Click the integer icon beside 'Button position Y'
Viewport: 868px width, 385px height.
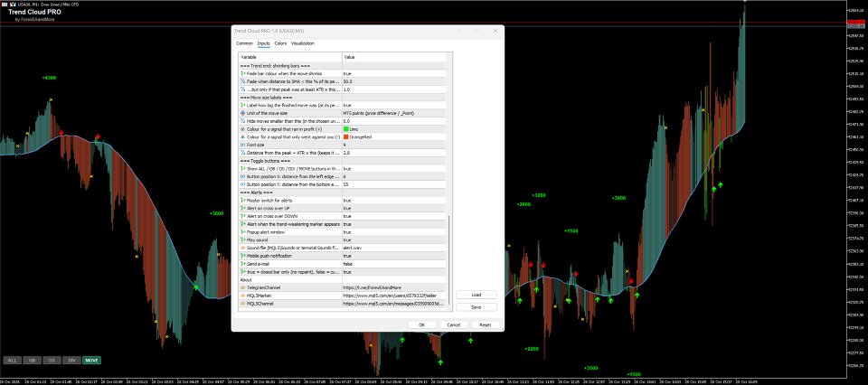[x=242, y=184]
